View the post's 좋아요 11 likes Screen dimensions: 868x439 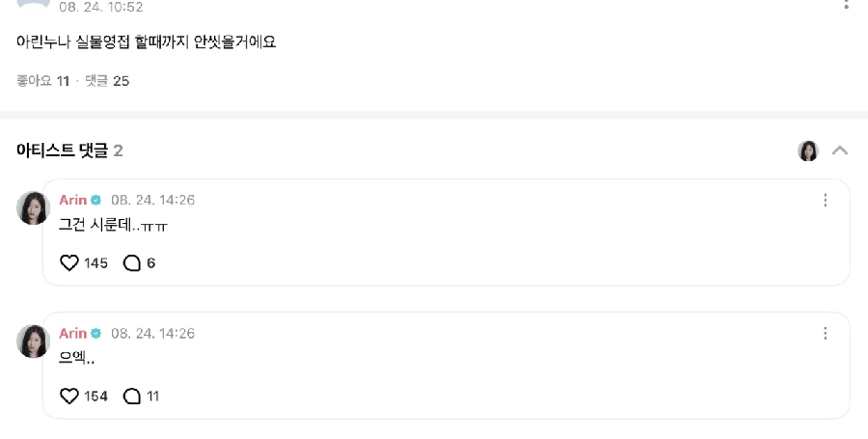[x=43, y=81]
